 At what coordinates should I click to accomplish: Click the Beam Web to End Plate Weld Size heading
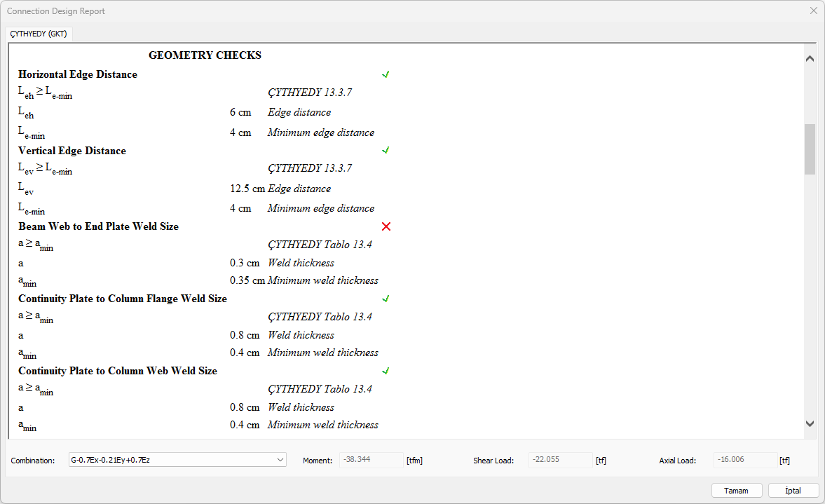point(98,226)
